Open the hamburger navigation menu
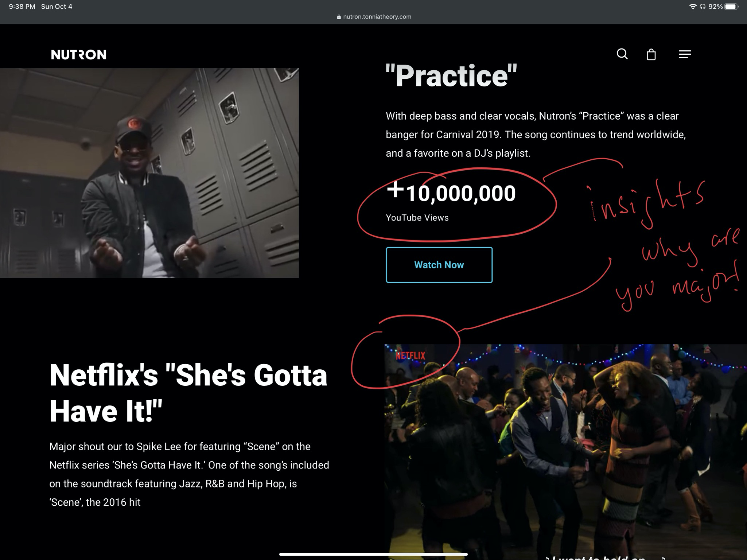The image size is (747, 560). pos(685,54)
